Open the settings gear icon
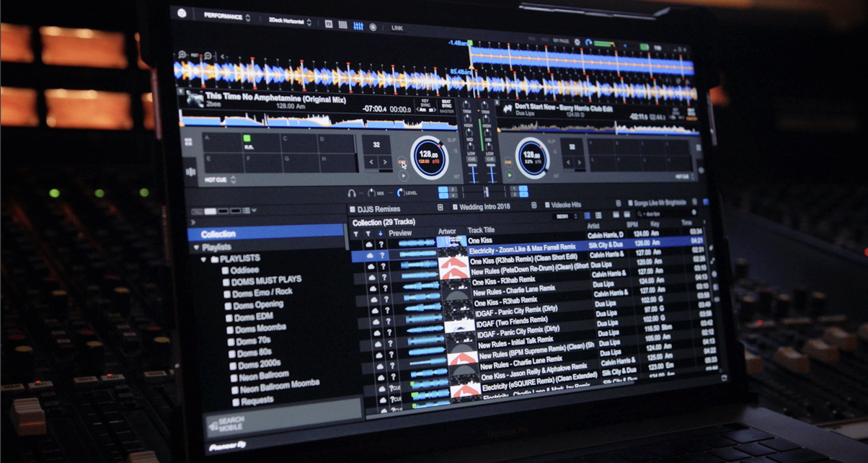 (182, 13)
